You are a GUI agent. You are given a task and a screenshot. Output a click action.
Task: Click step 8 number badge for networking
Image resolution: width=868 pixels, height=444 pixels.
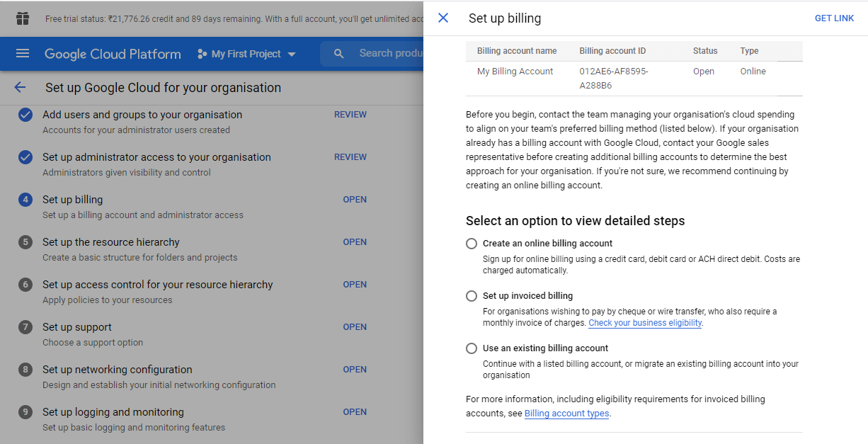coord(25,370)
